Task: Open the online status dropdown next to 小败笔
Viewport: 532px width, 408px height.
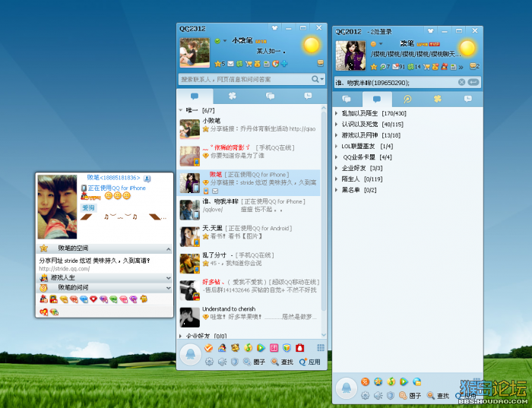Action: pos(225,41)
